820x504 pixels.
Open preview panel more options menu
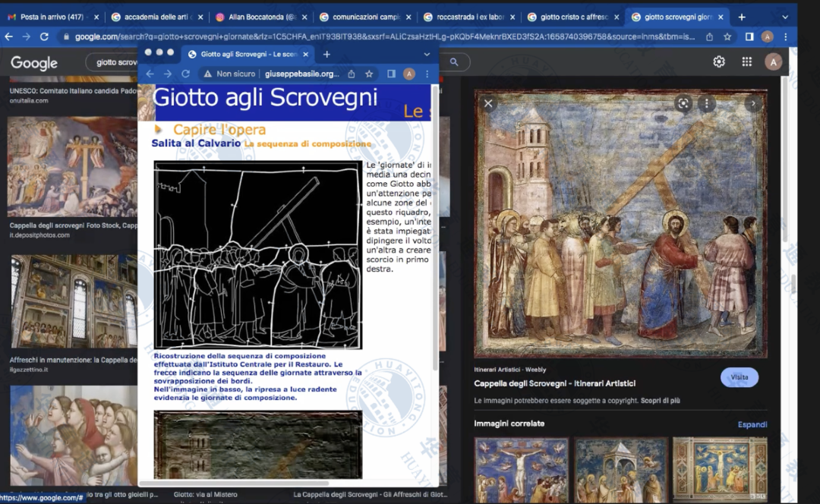[x=707, y=103]
